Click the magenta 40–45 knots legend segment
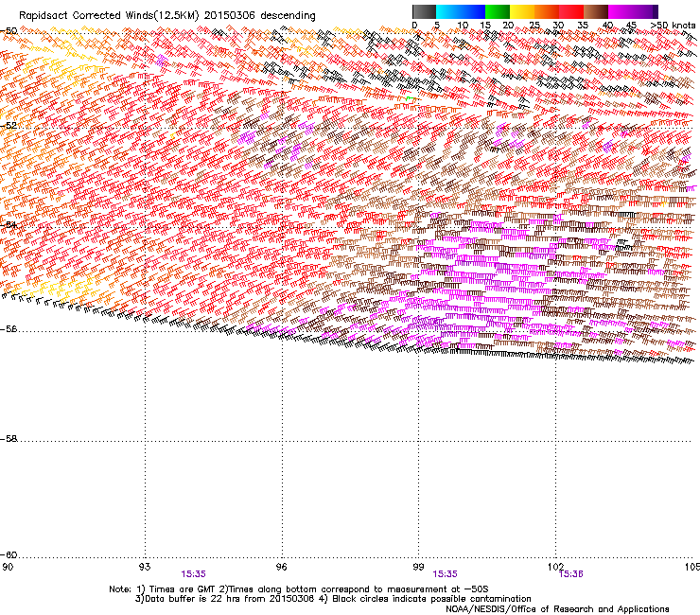The image size is (700, 615). [x=621, y=11]
